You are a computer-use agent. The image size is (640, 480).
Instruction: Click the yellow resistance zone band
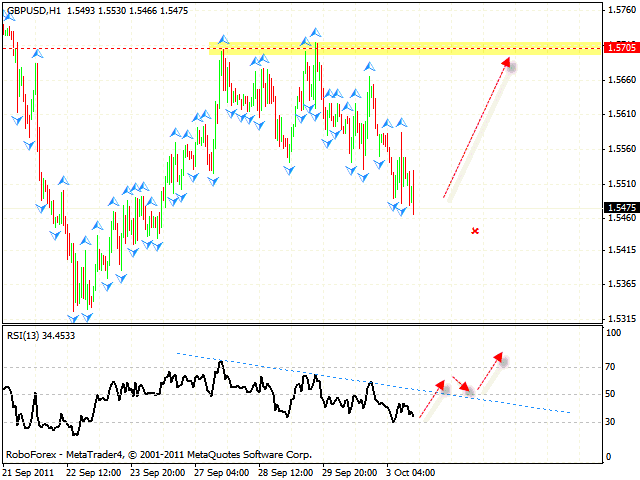click(x=400, y=47)
